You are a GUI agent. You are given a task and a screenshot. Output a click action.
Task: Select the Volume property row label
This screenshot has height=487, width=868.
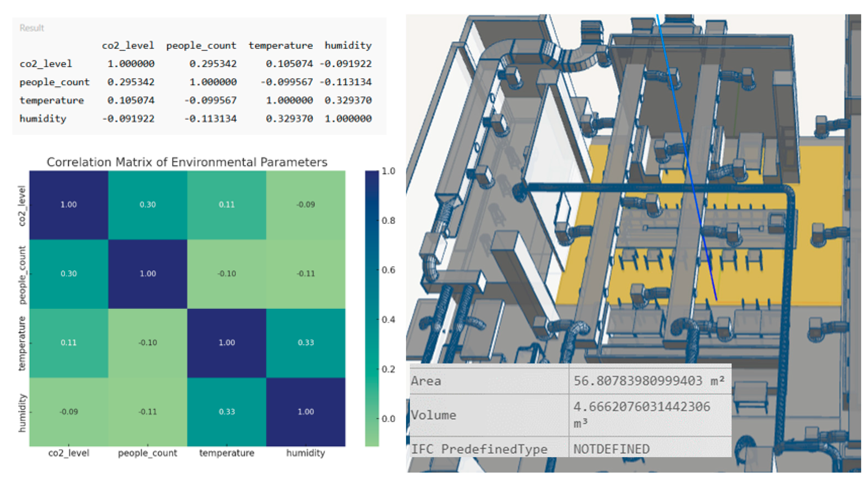(x=433, y=415)
